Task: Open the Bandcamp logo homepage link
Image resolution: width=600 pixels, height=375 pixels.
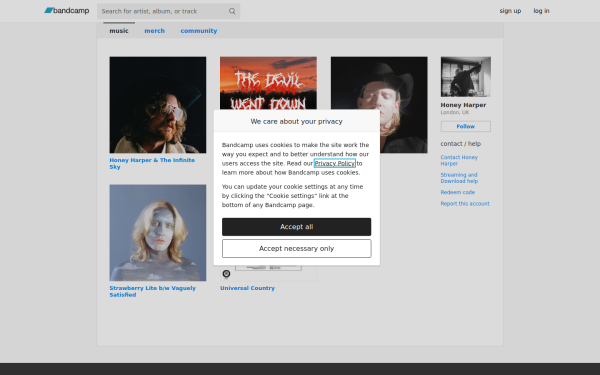Action: click(67, 11)
